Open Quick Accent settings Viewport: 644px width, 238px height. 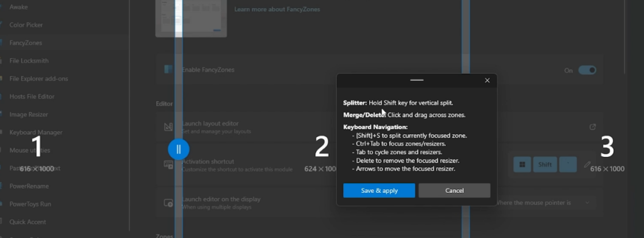pos(28,222)
